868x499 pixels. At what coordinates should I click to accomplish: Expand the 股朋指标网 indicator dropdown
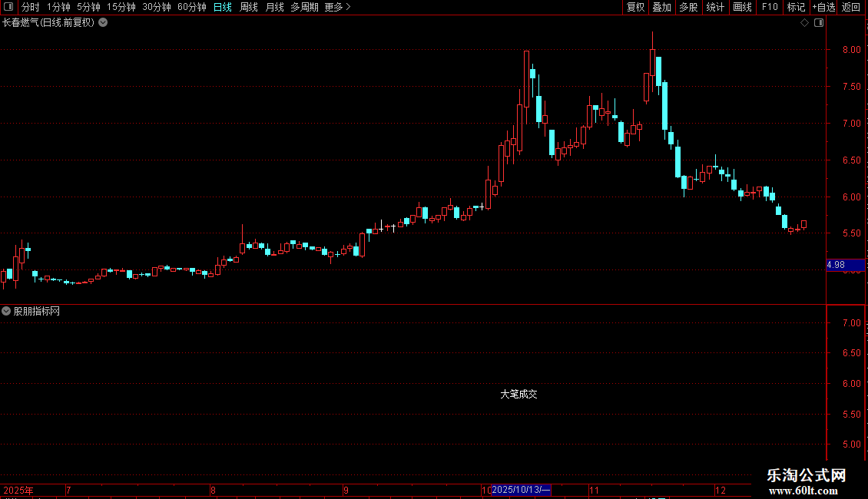coord(6,312)
